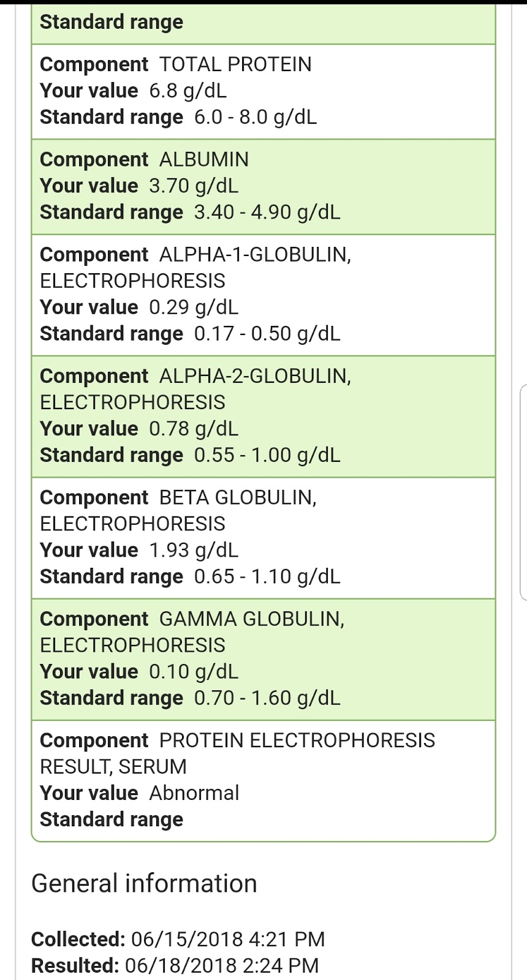Image resolution: width=527 pixels, height=980 pixels.
Task: Click the Abnormal result value
Action: (194, 793)
